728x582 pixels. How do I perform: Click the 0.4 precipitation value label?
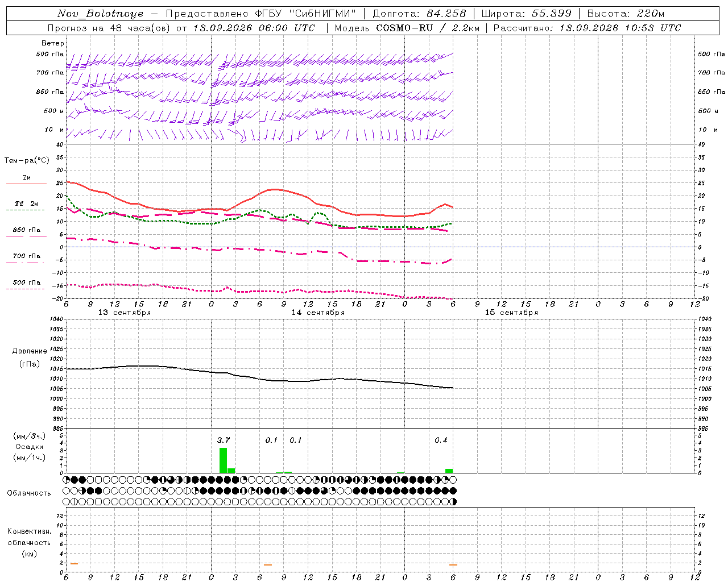point(441,440)
